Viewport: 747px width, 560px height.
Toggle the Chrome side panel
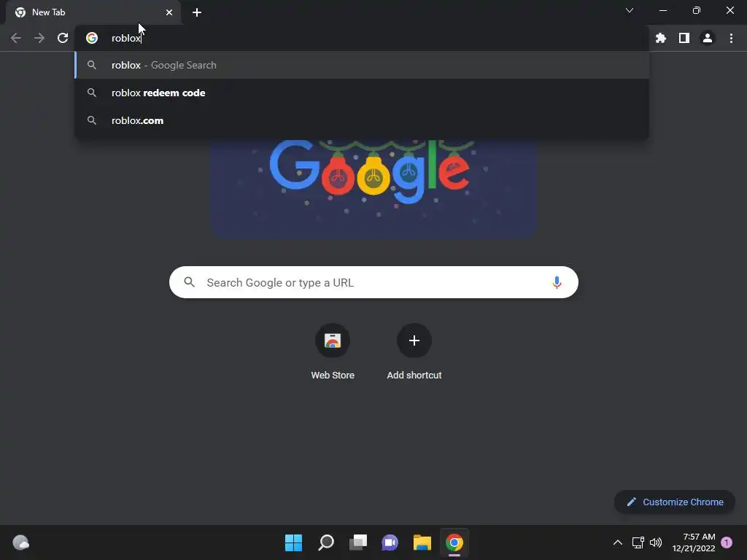pos(684,38)
